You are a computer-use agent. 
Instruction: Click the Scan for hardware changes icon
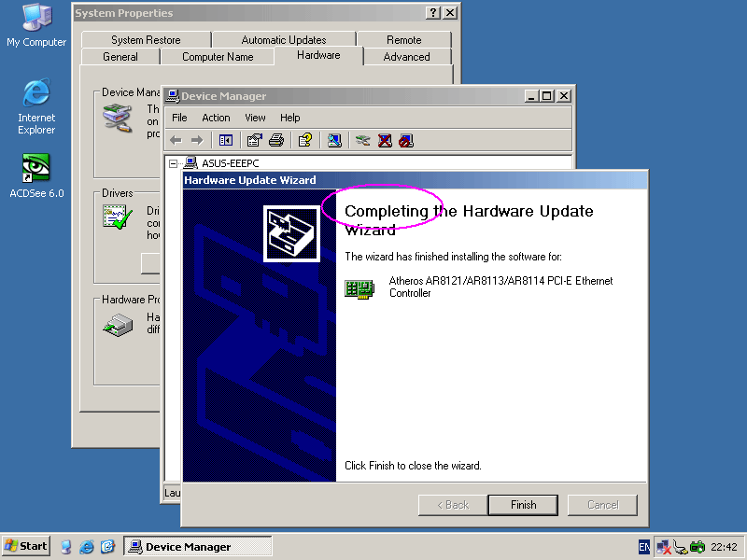[x=334, y=141]
